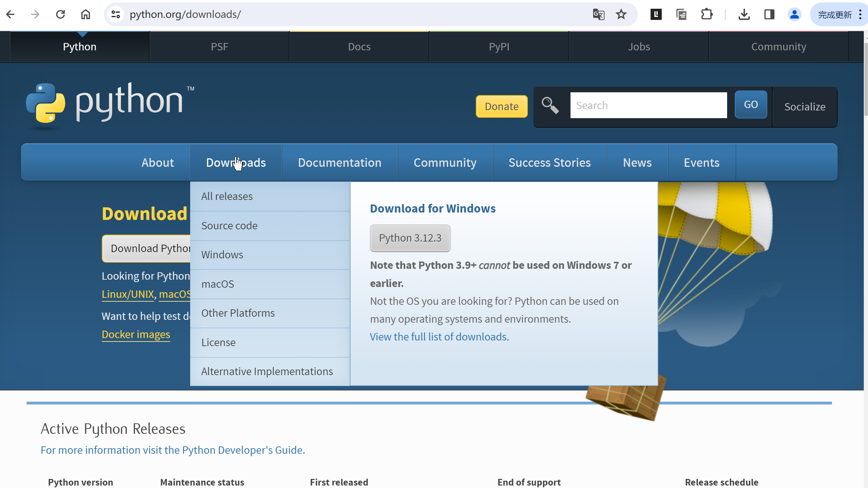Viewport: 868px width, 488px height.
Task: Open the browser profile avatar icon
Action: click(794, 14)
